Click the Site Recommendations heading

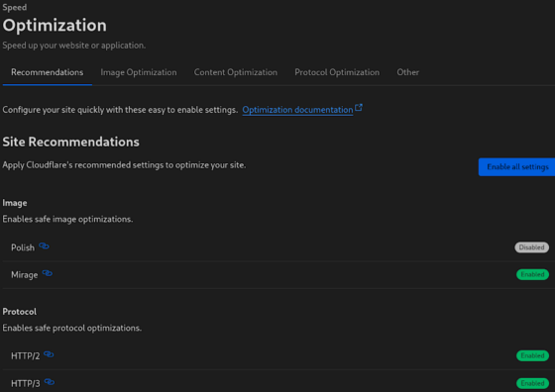[70, 142]
